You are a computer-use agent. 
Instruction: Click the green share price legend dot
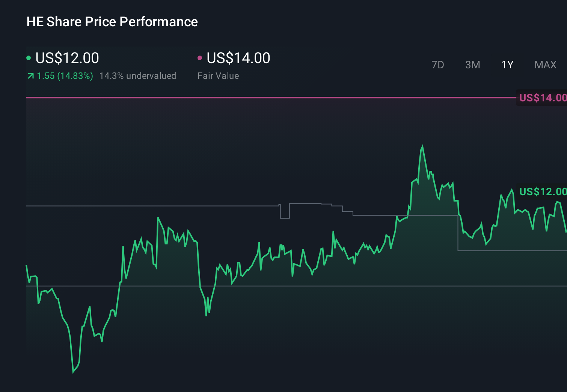(29, 57)
